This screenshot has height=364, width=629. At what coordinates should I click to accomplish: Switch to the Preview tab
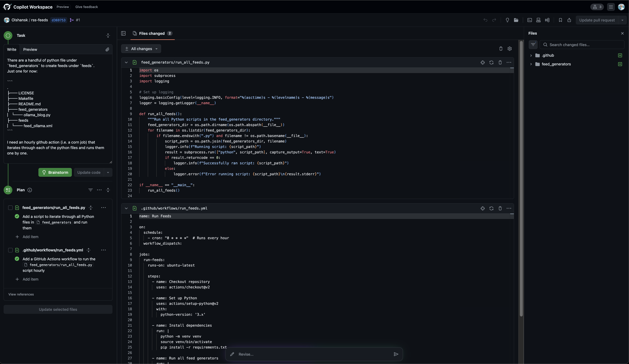[30, 49]
